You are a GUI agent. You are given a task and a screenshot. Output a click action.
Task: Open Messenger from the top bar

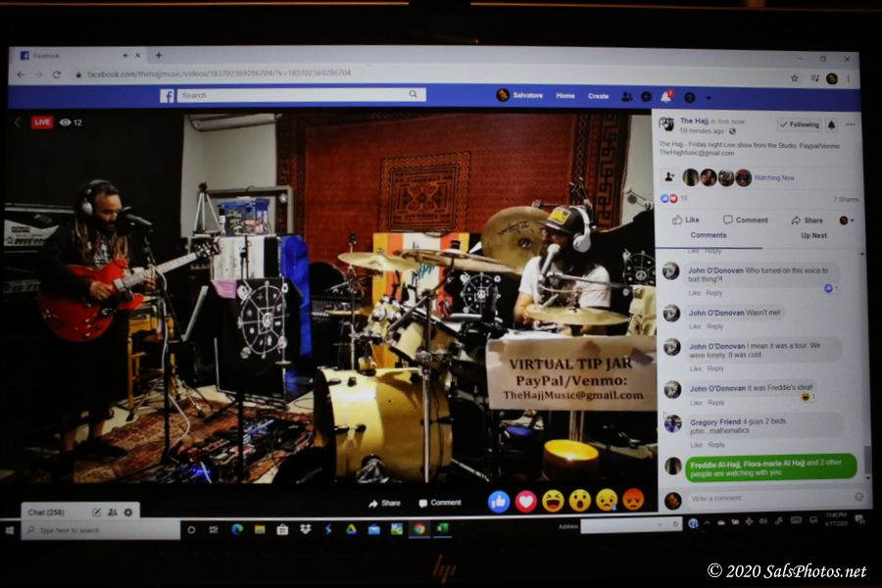646,96
